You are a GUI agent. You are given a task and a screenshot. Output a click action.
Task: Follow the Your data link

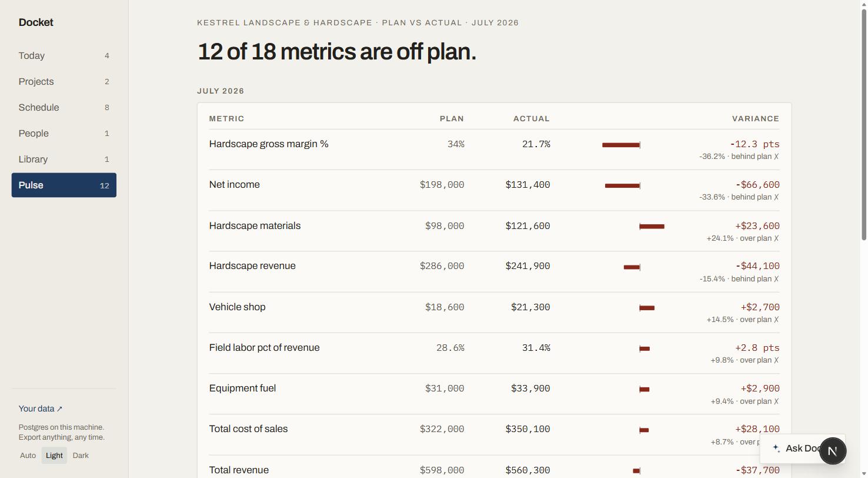41,409
